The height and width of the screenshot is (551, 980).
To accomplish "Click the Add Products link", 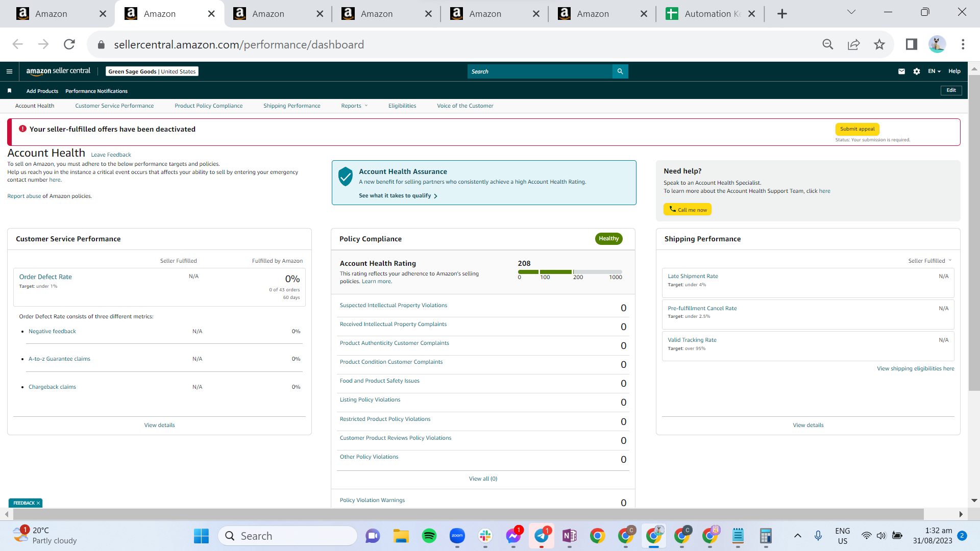I will click(x=42, y=91).
